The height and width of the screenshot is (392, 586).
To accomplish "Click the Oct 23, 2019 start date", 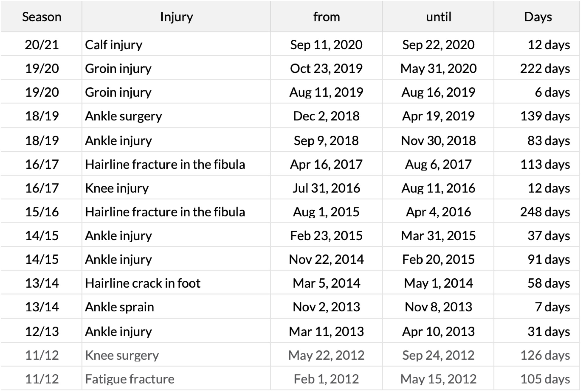I will pyautogui.click(x=326, y=69).
